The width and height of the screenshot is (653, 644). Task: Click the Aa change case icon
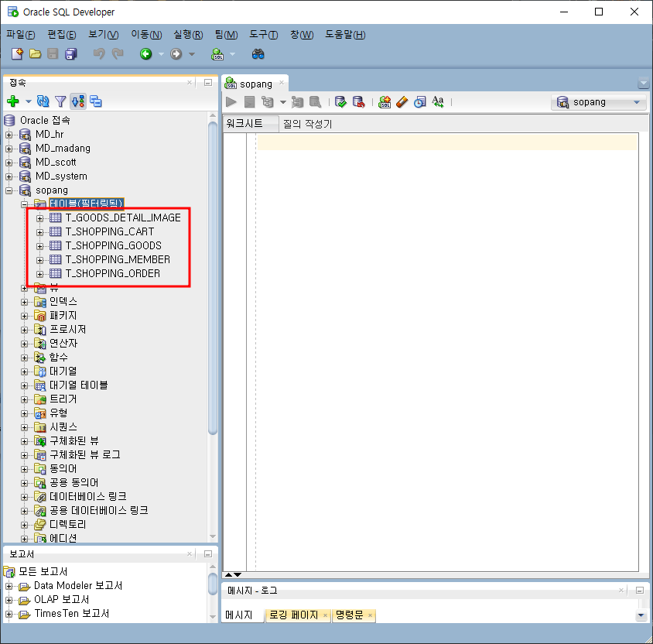point(438,101)
